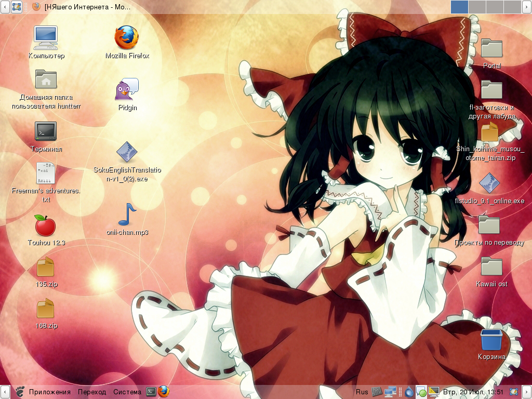Open the clock showing Втр, 20 Июл, 13:51
Image resolution: width=532 pixels, height=399 pixels.
click(x=473, y=392)
